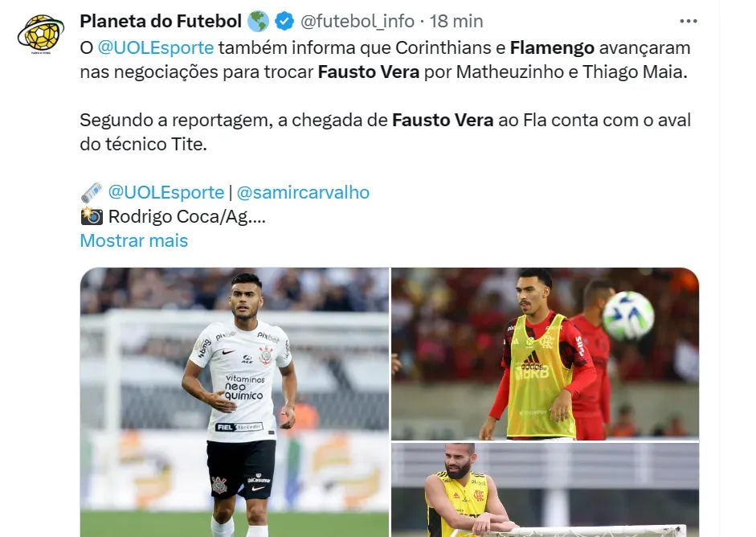Viewport: 756px width, 537px height.
Task: Follow the @UOLEsporte mention in first sentence
Action: [x=156, y=47]
